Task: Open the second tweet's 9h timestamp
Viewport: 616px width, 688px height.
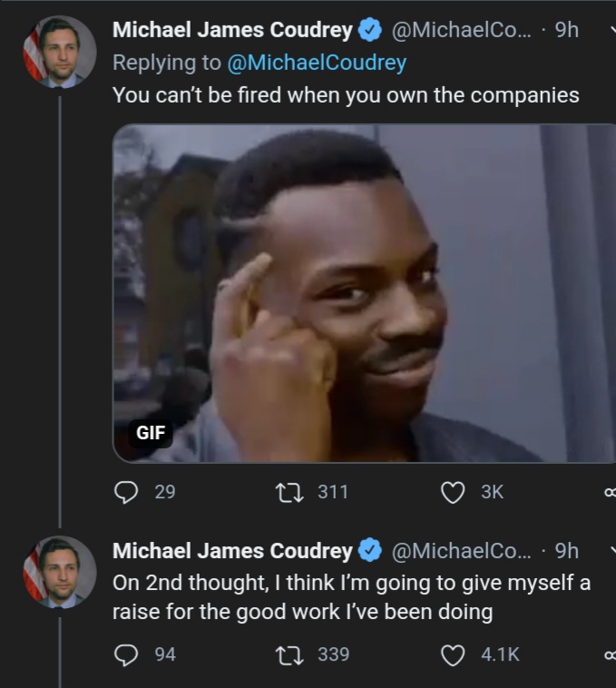Action: click(566, 551)
